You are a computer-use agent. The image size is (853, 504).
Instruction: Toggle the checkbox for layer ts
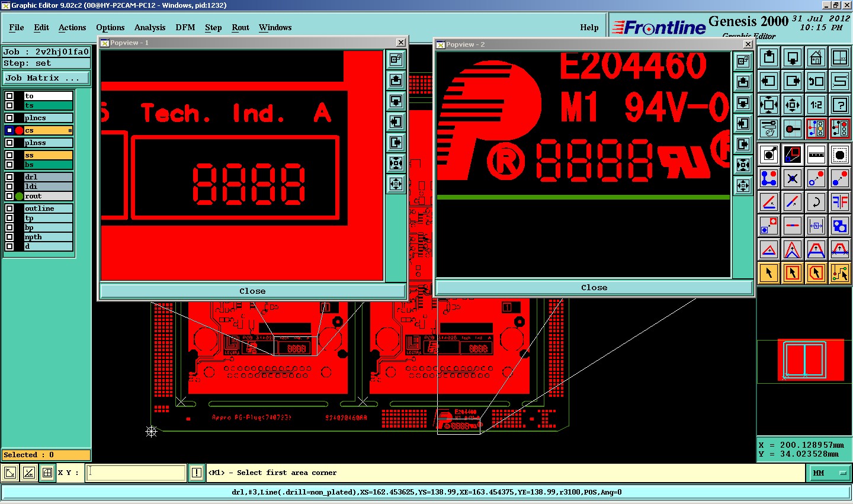click(9, 105)
